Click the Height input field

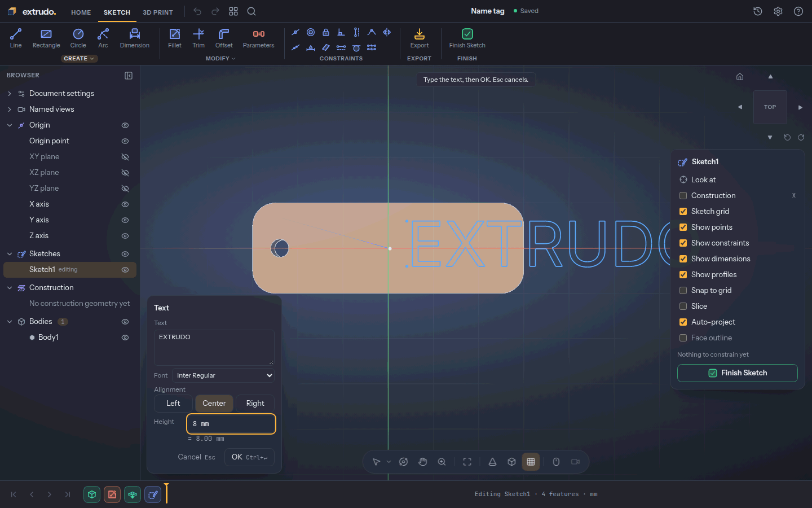point(231,424)
